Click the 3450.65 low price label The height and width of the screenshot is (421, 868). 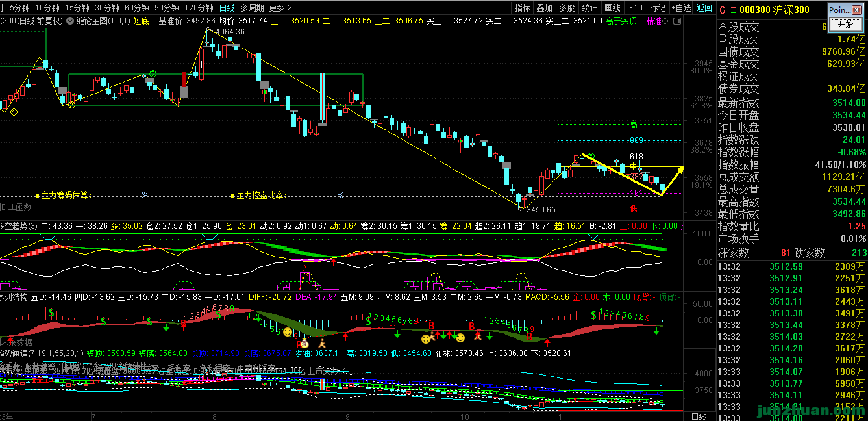(x=540, y=210)
